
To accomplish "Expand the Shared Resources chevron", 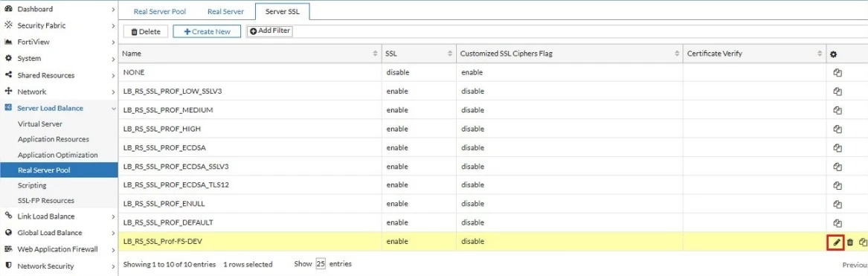I will tap(113, 75).
